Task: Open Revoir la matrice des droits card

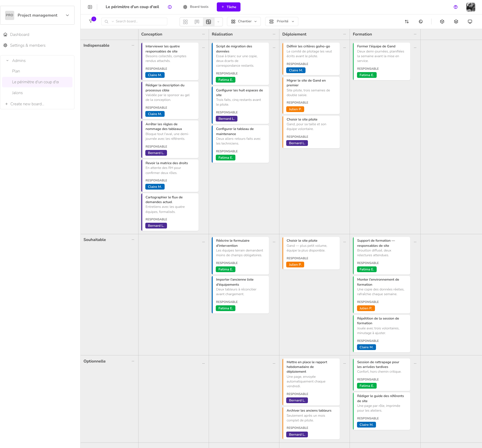Action: (x=170, y=176)
